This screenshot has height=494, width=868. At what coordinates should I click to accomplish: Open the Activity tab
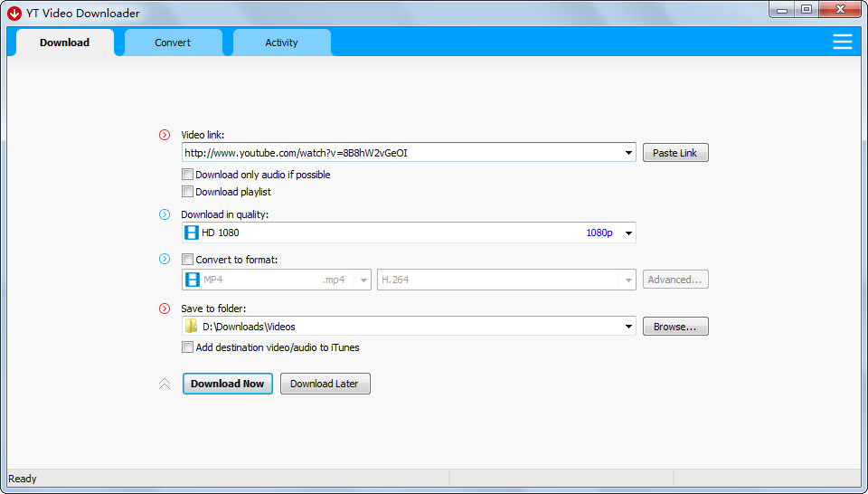(281, 43)
